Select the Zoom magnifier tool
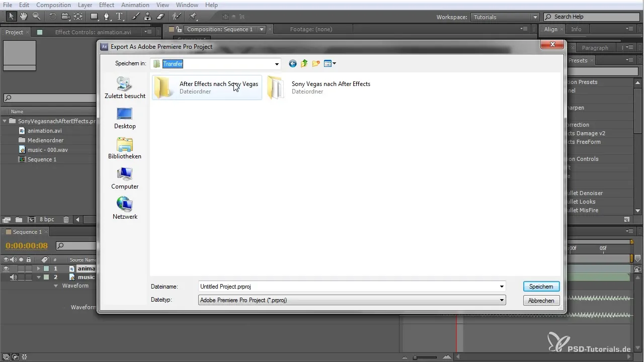 point(36,17)
